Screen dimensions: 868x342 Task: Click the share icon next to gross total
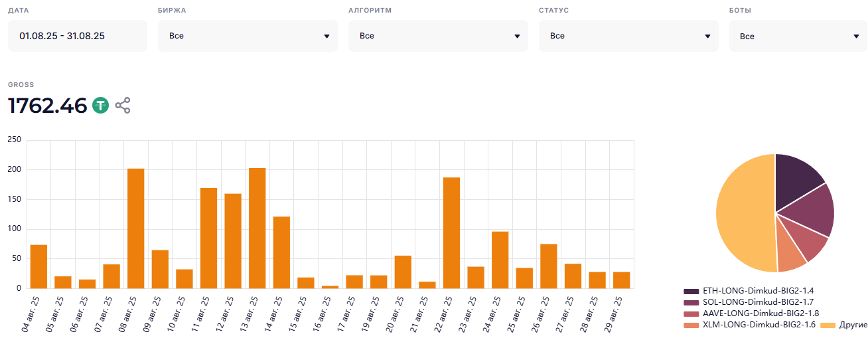pos(123,106)
